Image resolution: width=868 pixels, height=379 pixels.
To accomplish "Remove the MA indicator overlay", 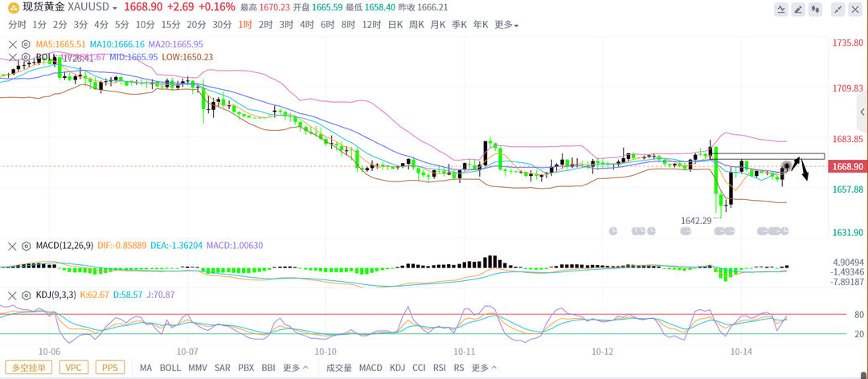I will (12, 45).
